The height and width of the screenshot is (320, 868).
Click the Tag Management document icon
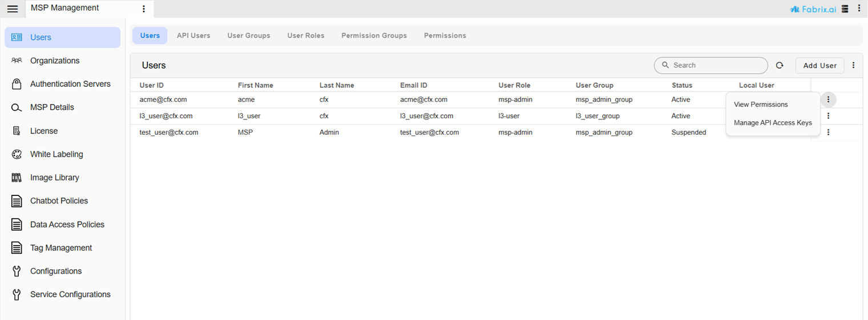[17, 248]
